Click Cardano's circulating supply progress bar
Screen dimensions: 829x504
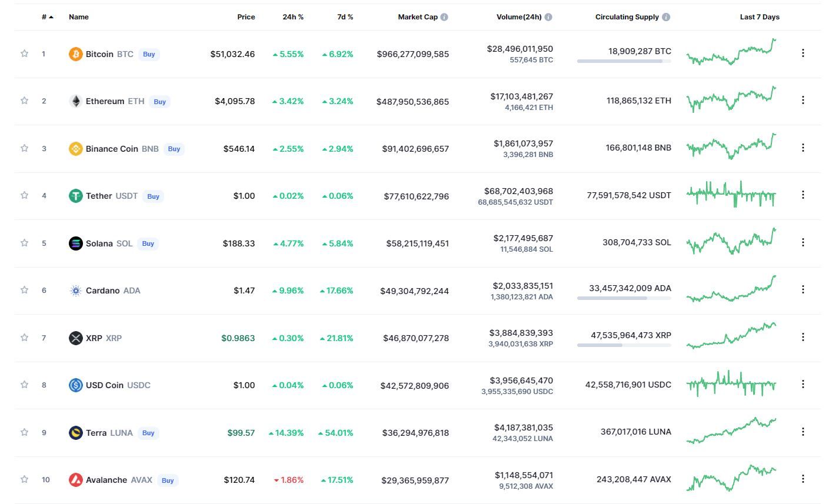pos(624,298)
